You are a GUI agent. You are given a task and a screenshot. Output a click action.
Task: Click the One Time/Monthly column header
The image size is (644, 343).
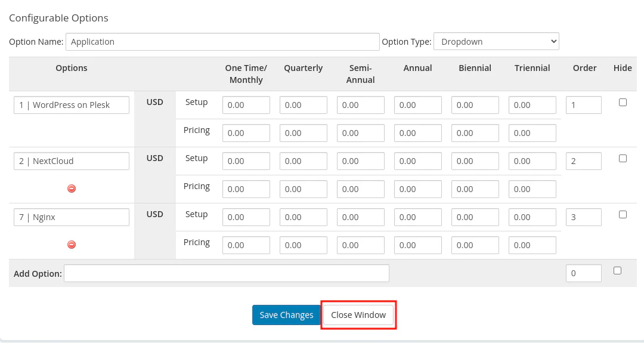pos(246,74)
